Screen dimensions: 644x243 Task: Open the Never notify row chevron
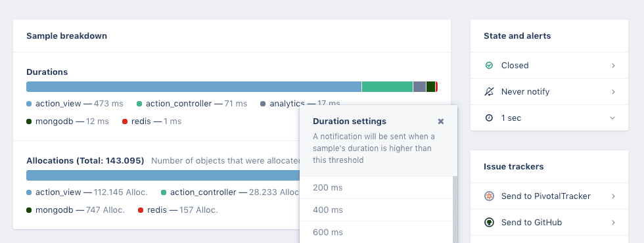tap(613, 91)
